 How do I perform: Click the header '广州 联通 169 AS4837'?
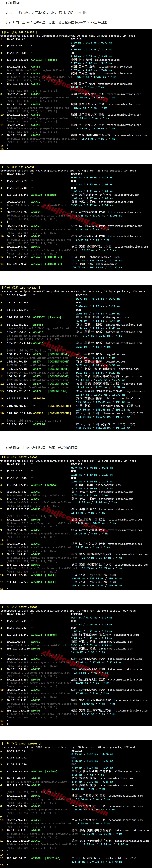tap(20, 288)
